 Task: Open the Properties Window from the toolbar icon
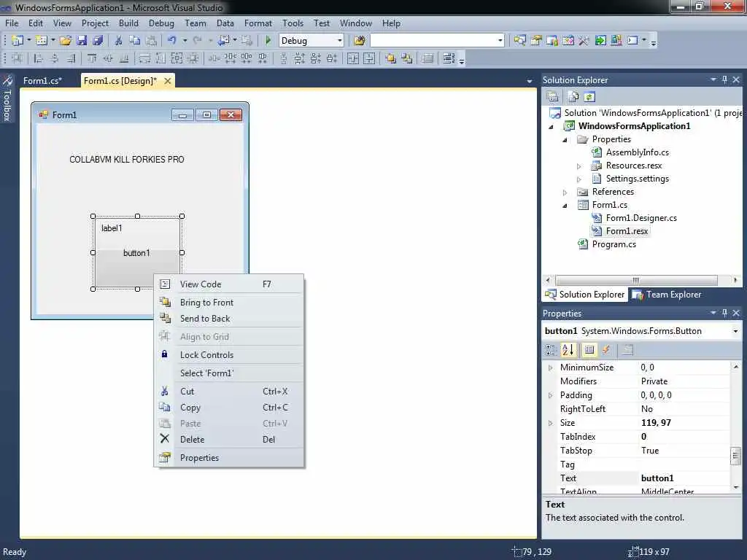point(536,41)
